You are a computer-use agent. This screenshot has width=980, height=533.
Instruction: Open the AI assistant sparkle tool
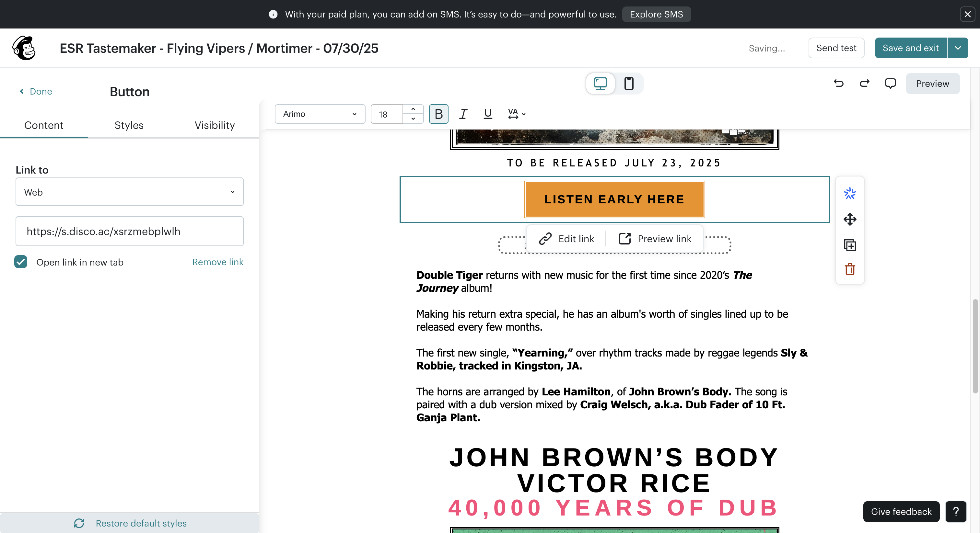850,194
